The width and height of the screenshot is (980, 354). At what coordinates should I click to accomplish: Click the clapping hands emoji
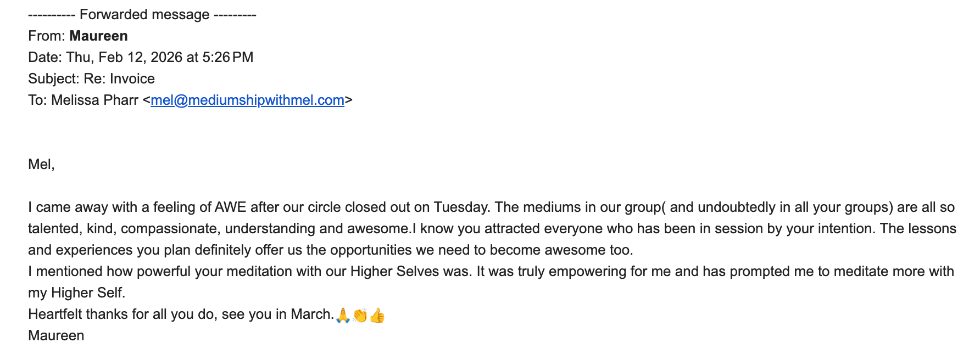point(360,315)
